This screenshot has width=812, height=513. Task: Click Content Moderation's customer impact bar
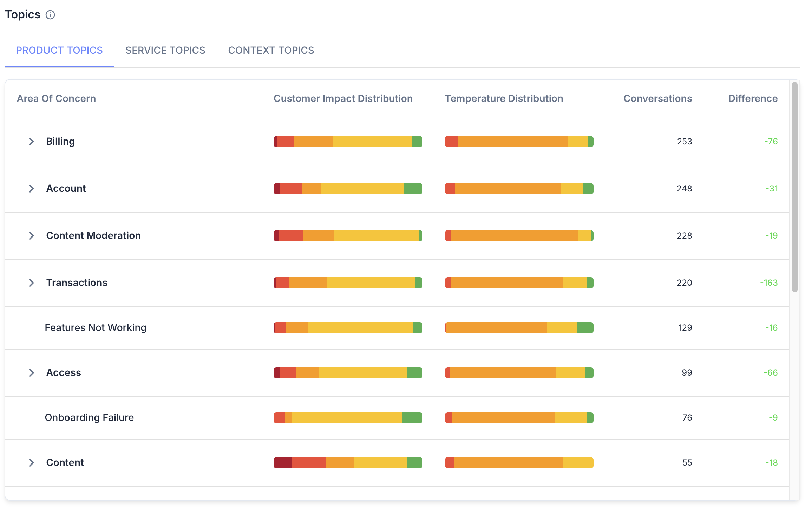point(348,236)
